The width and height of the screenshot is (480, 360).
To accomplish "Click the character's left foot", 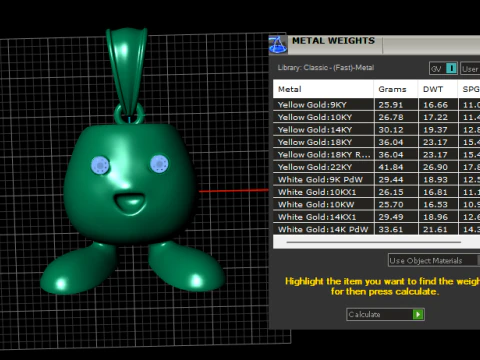I will pos(79,268).
